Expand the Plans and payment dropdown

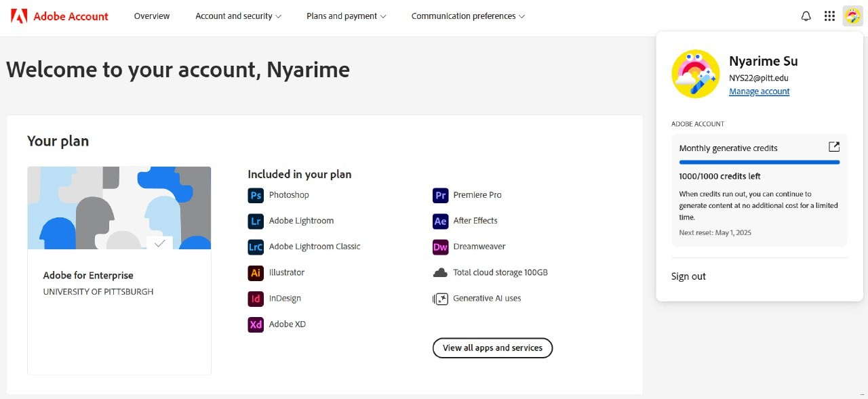click(x=346, y=16)
